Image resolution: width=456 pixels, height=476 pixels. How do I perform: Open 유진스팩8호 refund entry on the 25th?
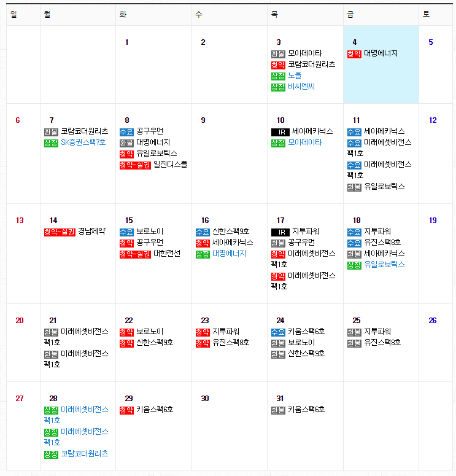point(382,343)
